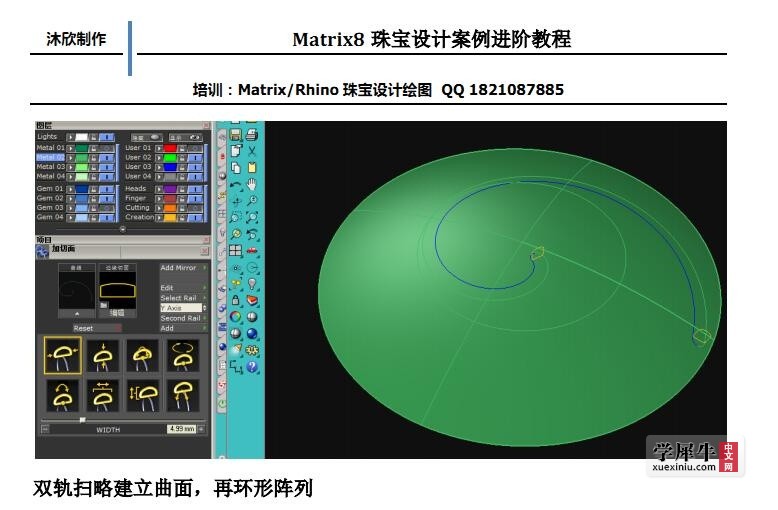Click the 4.99 mm width input field
The image size is (778, 510).
(x=182, y=429)
